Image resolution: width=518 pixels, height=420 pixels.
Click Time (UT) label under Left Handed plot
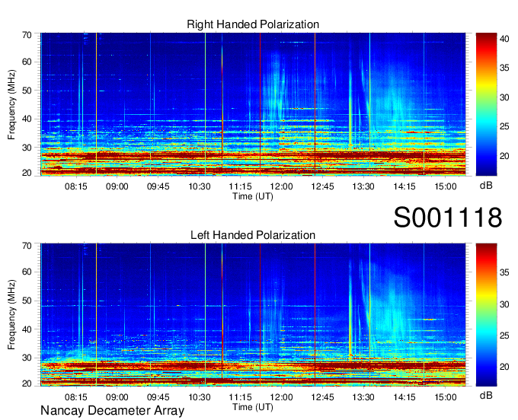(x=253, y=407)
